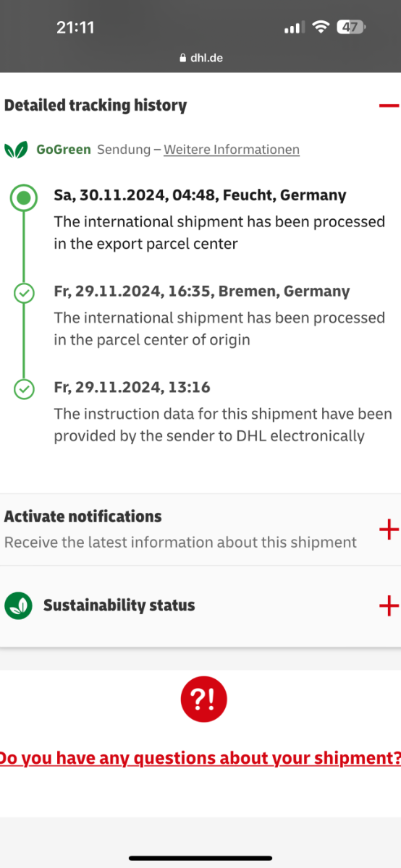
Task: Tap the cellular signal bars icon
Action: tap(293, 27)
